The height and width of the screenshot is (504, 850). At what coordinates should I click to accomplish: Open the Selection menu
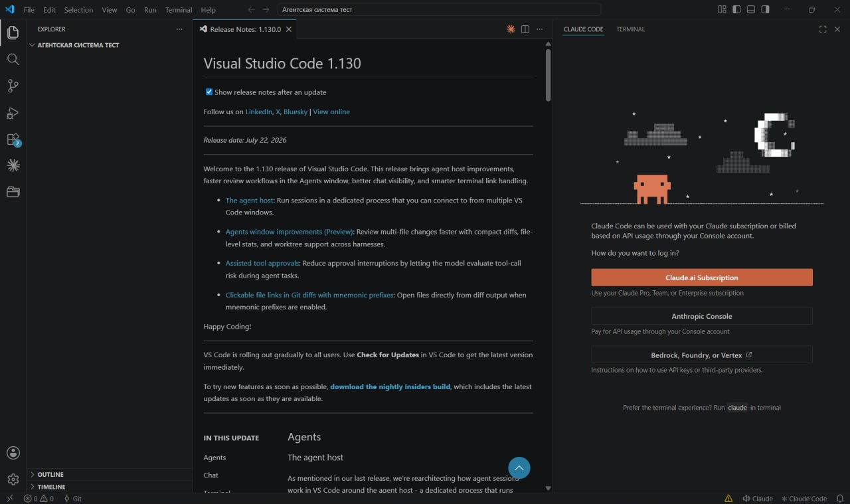(x=78, y=10)
